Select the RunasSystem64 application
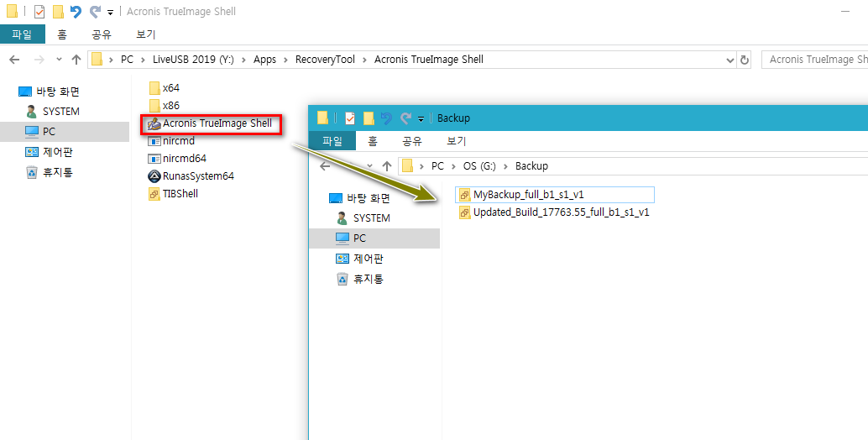 tap(191, 176)
